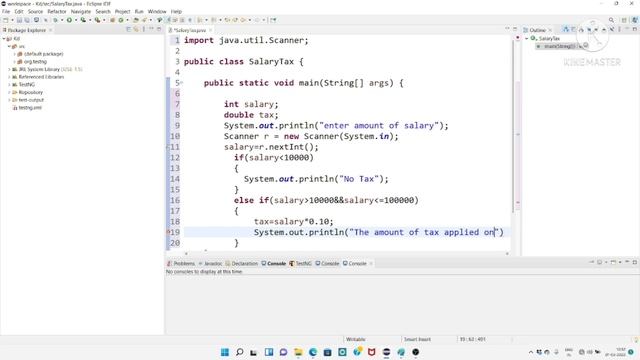Viewport: 640px width, 360px height.
Task: Click the Debug bug toolbar icon
Action: (56, 20)
